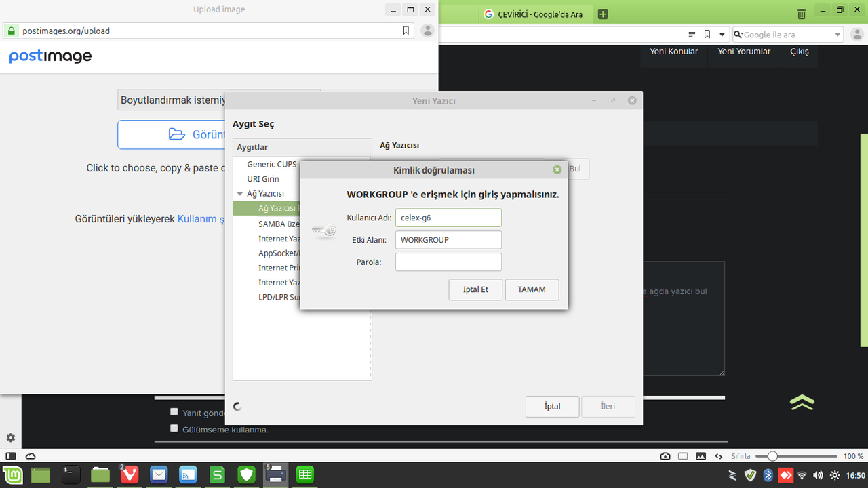Select the printer app in taskbar

(276, 475)
